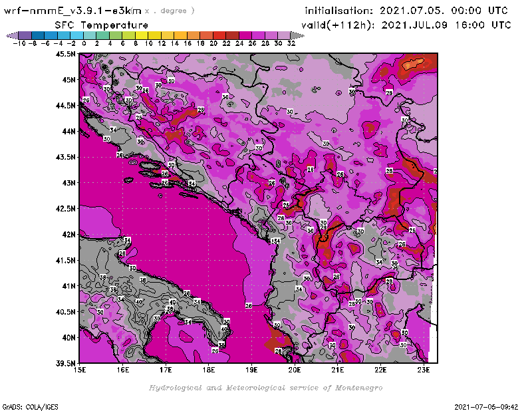Screen dimensions: 532x411
Task: Click the 16 value under the color legend
Action: click(188, 43)
